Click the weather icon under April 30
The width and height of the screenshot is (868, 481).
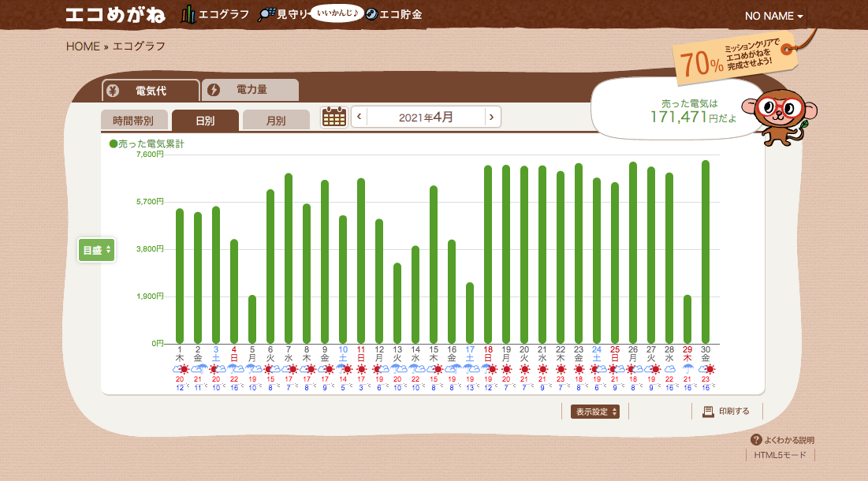(x=707, y=369)
